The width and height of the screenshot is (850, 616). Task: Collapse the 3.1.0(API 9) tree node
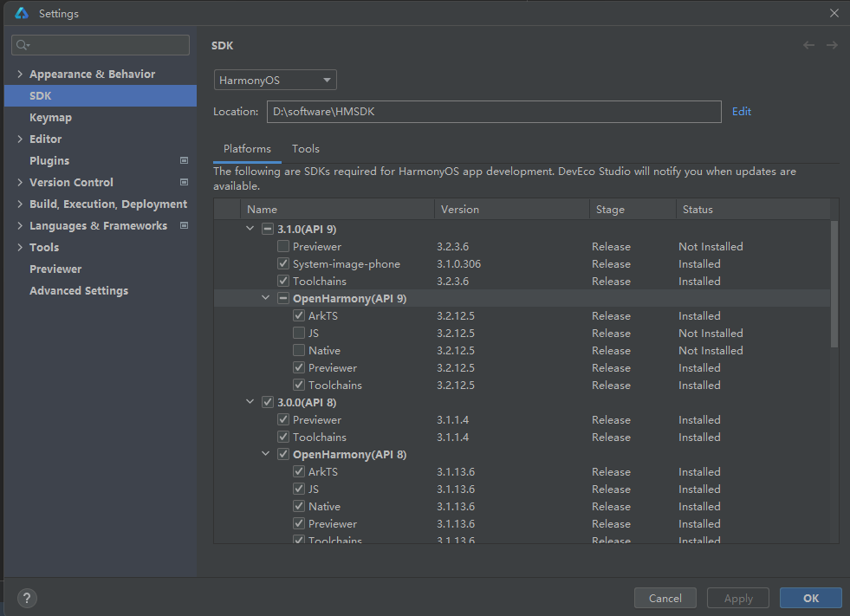250,229
